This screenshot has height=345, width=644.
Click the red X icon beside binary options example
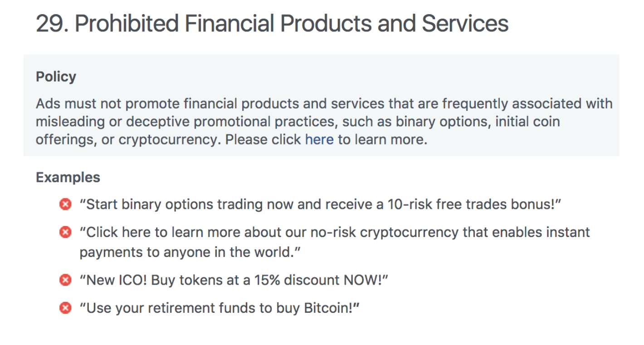[x=65, y=205]
